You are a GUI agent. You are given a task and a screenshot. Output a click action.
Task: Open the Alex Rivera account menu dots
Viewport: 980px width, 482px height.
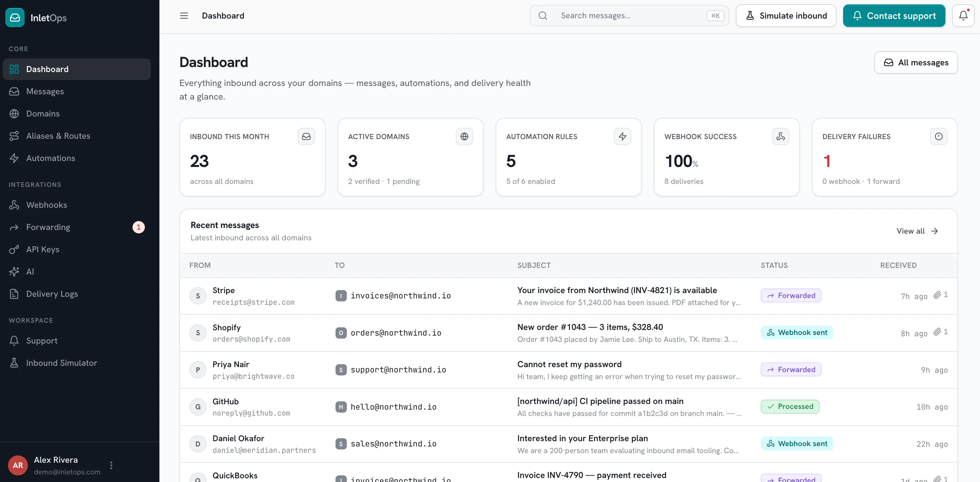click(111, 465)
